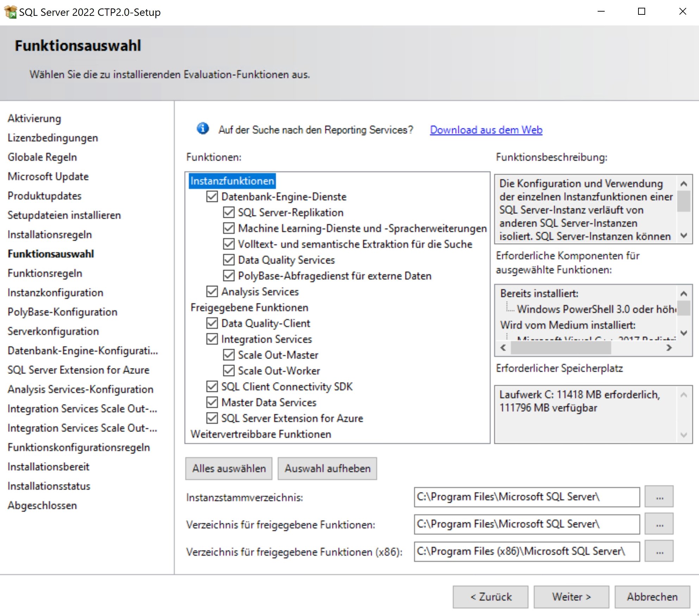Browse for the instance root directory

tap(659, 497)
